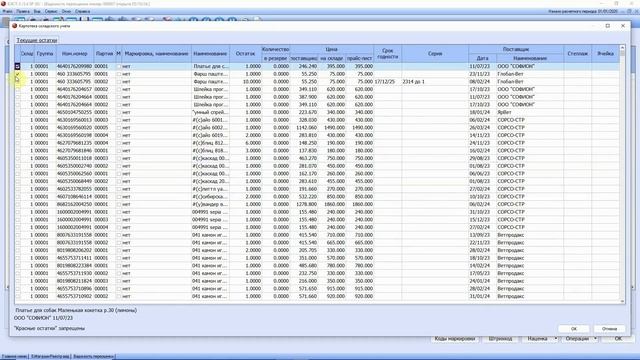Select the item number cell '4607108646114'
This screenshot has width=640, height=360.
pos(75,197)
